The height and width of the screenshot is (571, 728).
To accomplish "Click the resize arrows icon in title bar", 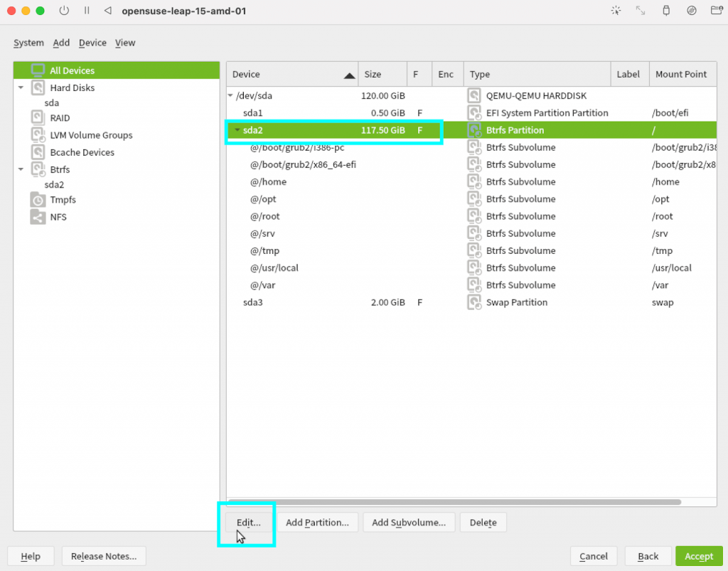I will click(641, 10).
